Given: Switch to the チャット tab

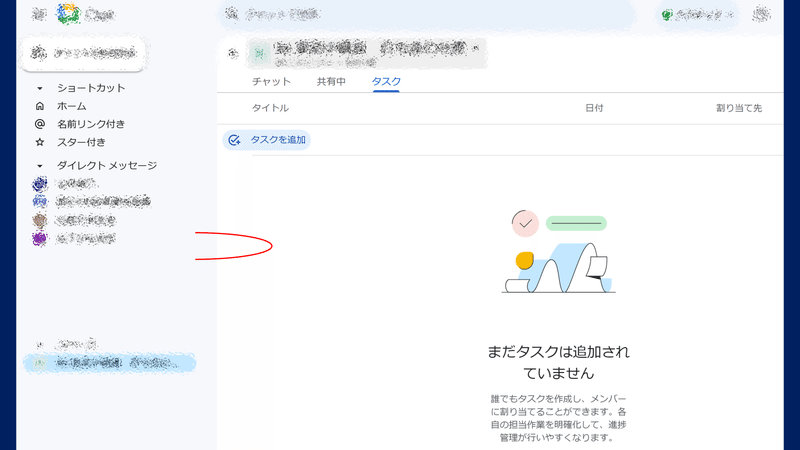Looking at the screenshot, I should tap(271, 82).
